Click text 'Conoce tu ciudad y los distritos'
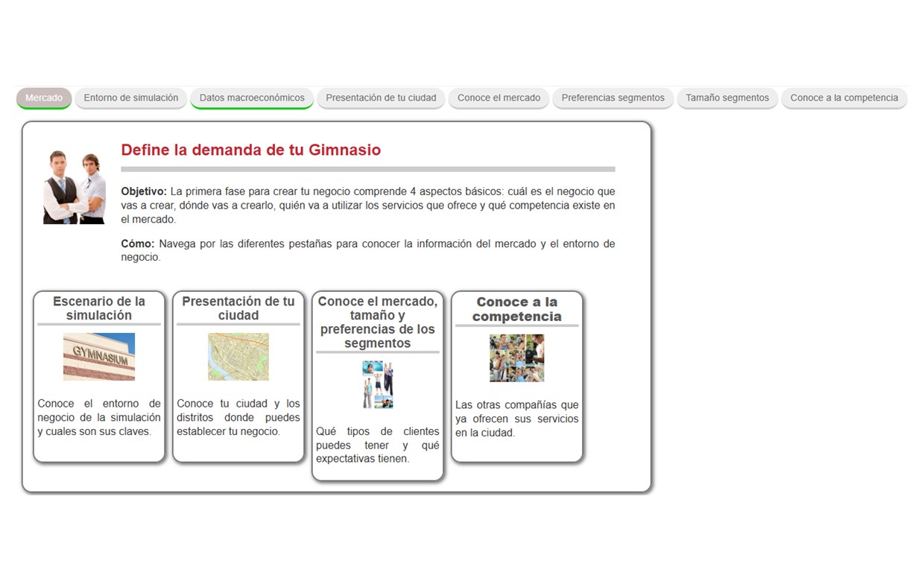 [238, 417]
